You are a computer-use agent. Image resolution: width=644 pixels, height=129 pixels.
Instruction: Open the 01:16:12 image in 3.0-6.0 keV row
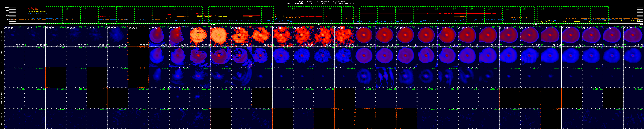530,36
